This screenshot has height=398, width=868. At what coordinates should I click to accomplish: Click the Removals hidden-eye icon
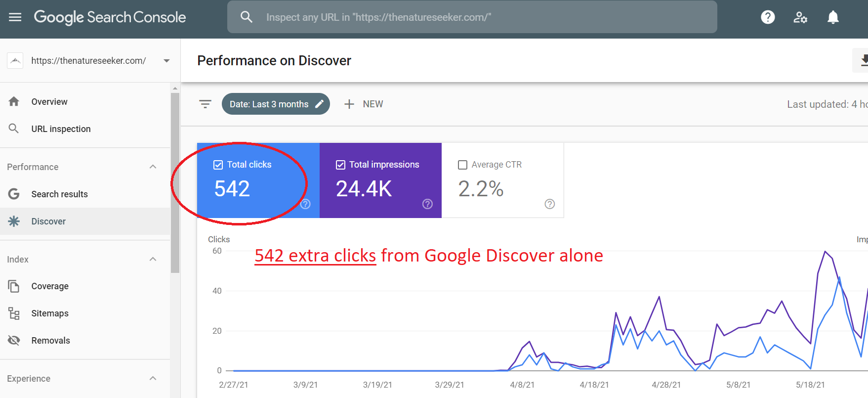[x=14, y=340]
